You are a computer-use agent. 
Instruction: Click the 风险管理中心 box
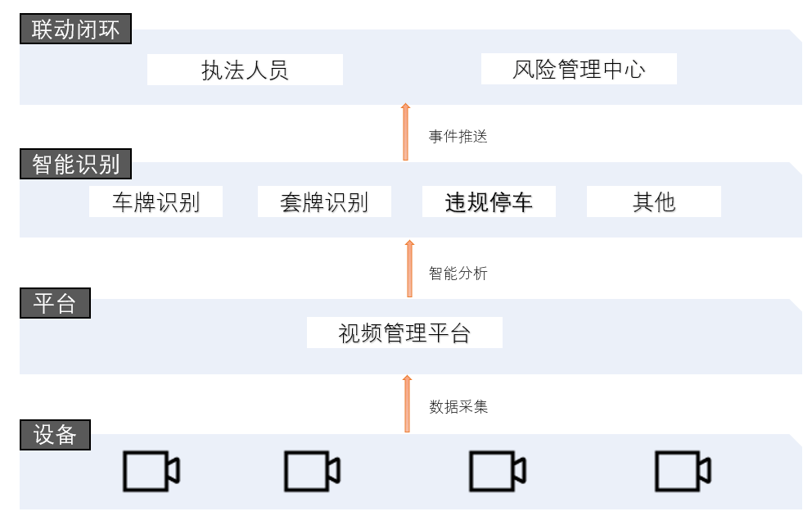coord(579,69)
